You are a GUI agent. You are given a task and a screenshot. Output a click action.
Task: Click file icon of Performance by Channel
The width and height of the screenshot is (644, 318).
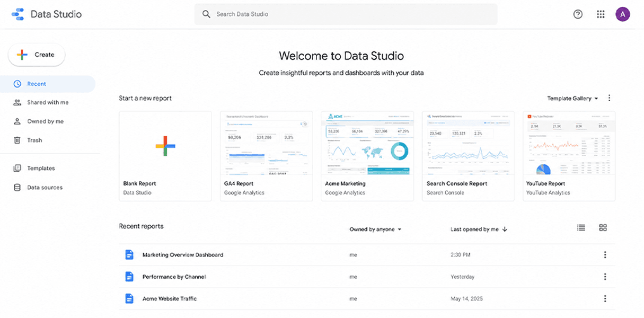coord(129,277)
